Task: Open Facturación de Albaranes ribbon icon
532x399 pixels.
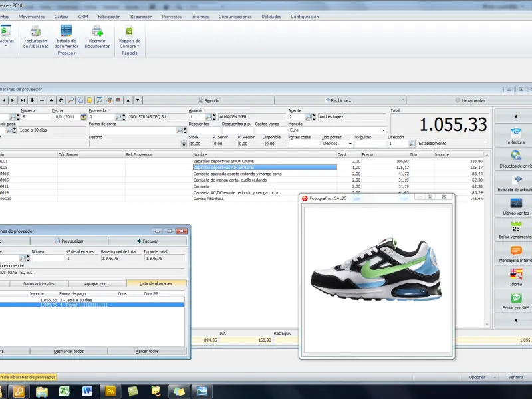Action: point(35,37)
